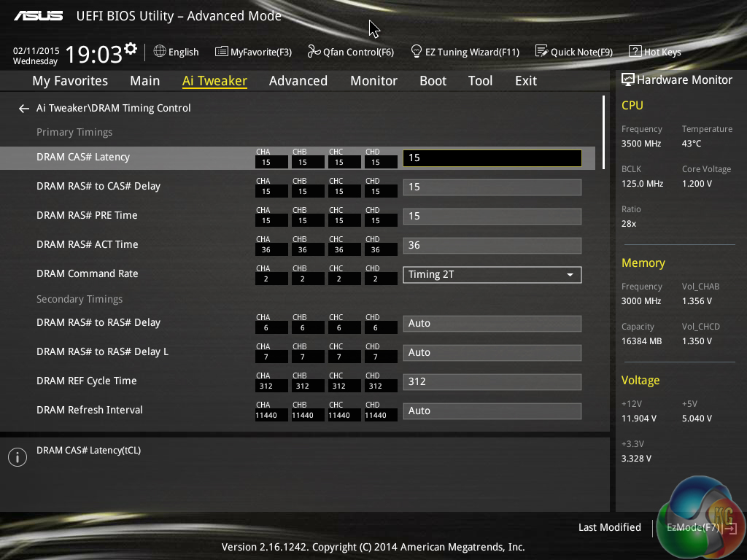The width and height of the screenshot is (747, 560).
Task: Click the vertical scrollbar of the settings list
Action: [604, 131]
